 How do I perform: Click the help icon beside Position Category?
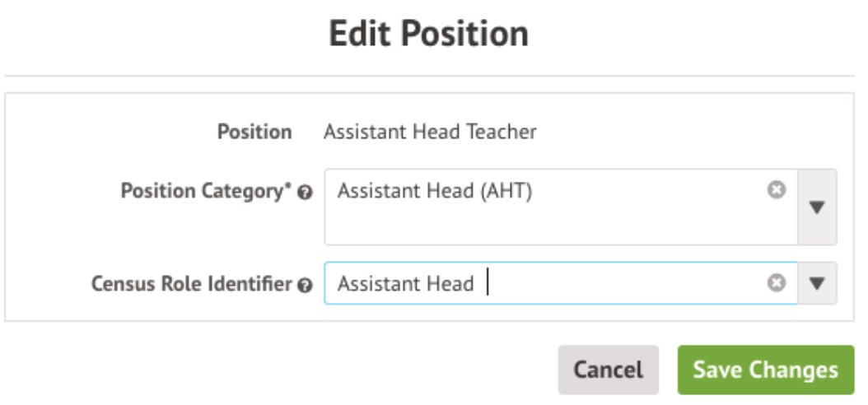coord(305,193)
